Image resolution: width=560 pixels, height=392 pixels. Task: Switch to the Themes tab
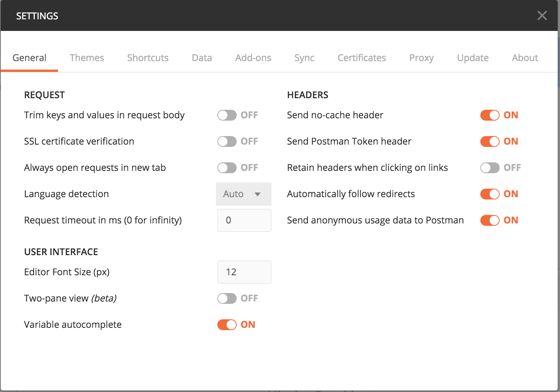click(87, 58)
